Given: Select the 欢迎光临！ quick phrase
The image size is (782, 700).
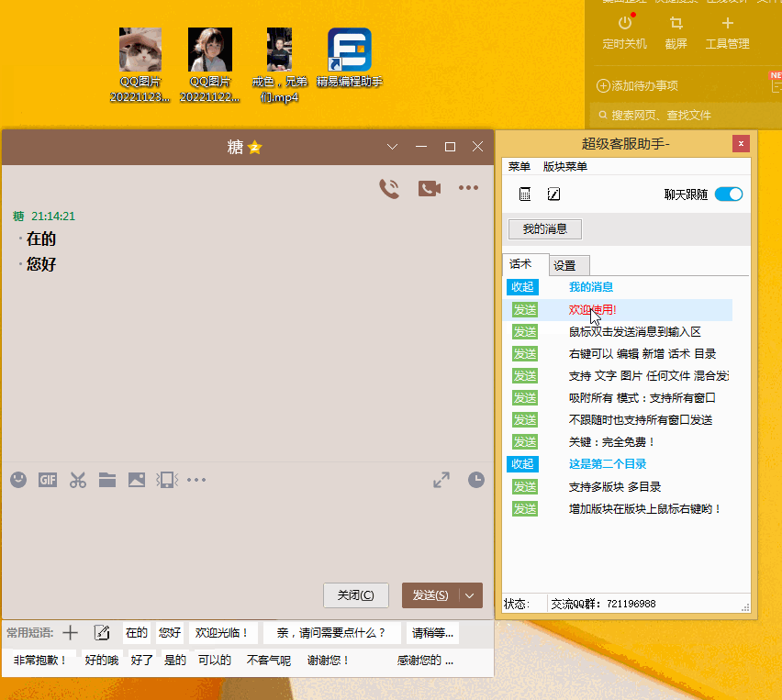Looking at the screenshot, I should pos(221,632).
